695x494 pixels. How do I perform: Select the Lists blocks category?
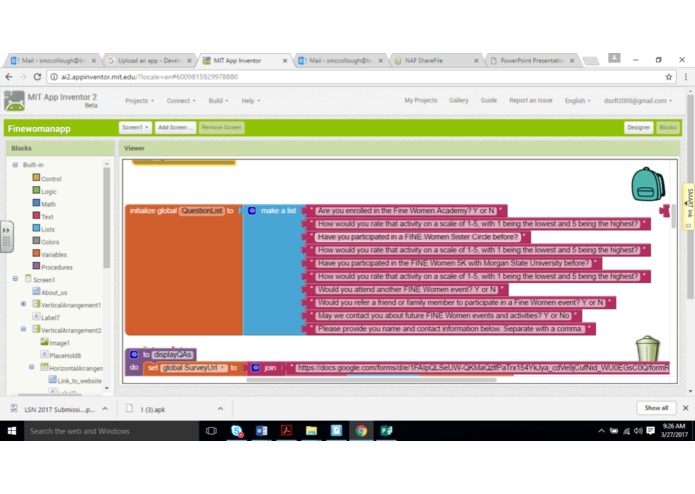coord(44,229)
